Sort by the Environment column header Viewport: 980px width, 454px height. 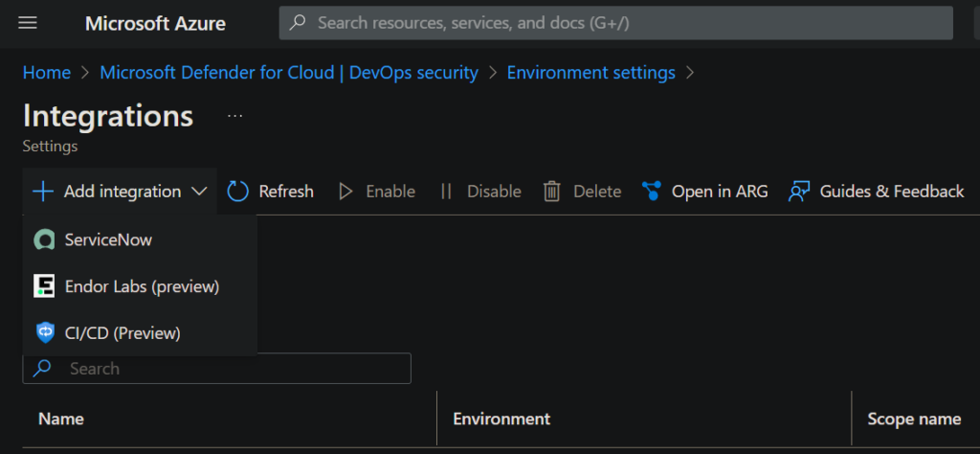coord(501,419)
